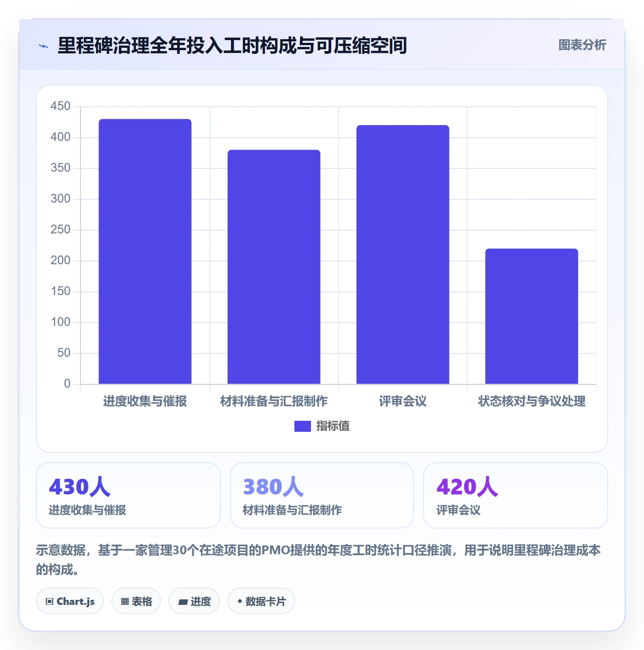
Task: Click the Chart.js tag
Action: coord(70,601)
